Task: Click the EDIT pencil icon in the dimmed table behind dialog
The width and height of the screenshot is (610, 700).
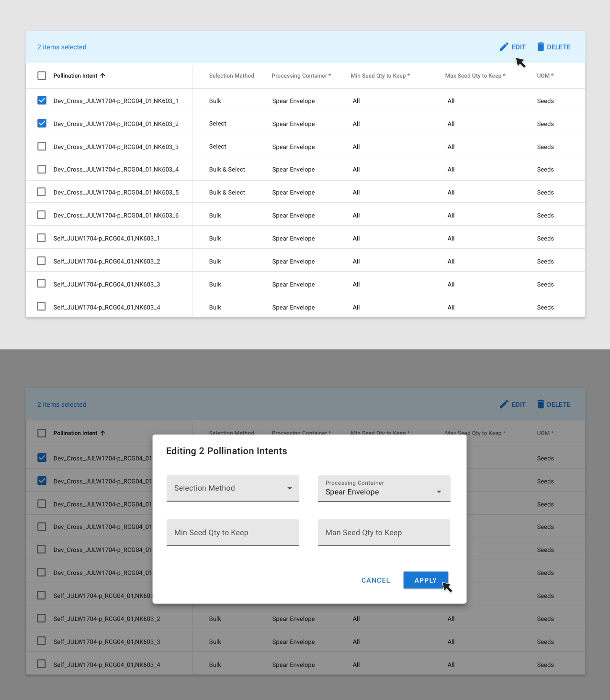Action: pos(504,404)
